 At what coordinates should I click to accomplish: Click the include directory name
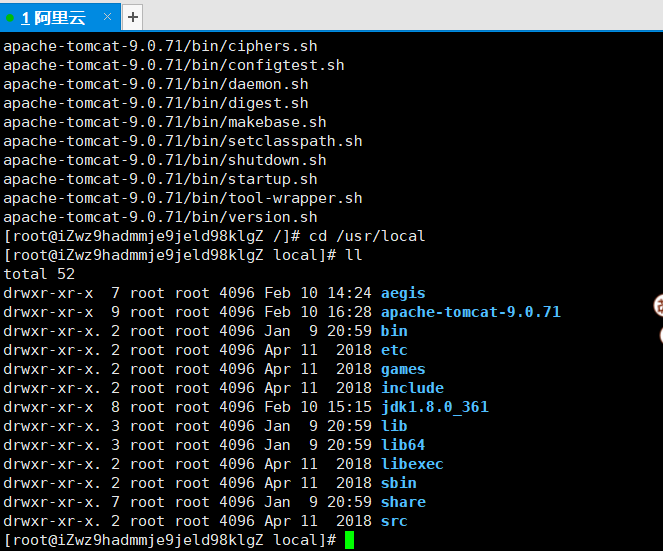(x=412, y=388)
